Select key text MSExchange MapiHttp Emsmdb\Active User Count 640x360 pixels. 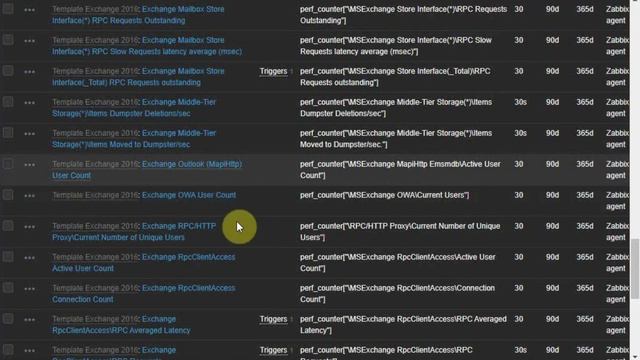tap(400, 170)
